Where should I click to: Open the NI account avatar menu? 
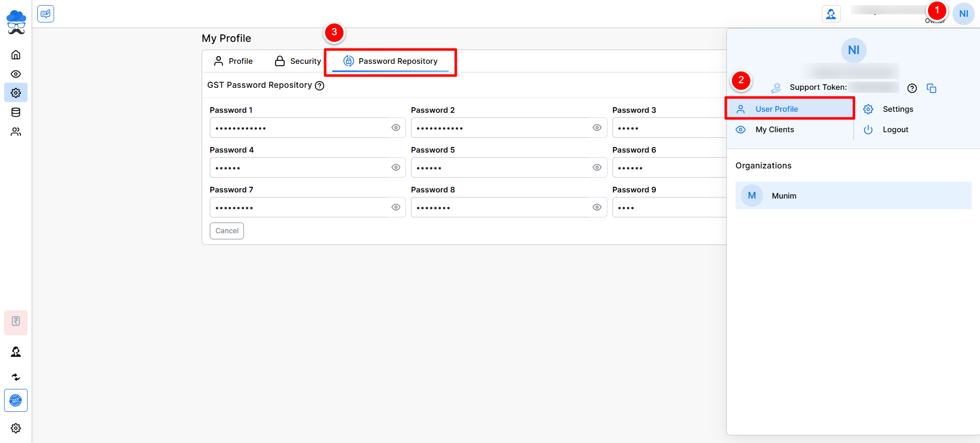click(963, 14)
